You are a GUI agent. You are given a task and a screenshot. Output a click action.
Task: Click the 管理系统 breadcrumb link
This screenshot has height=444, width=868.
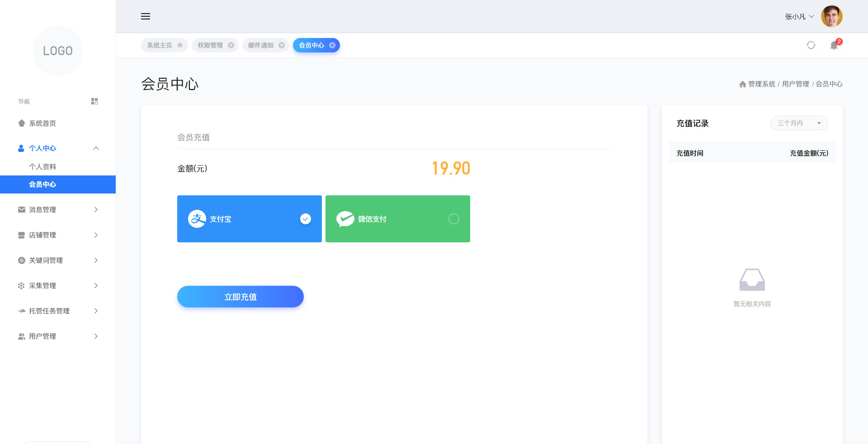762,84
